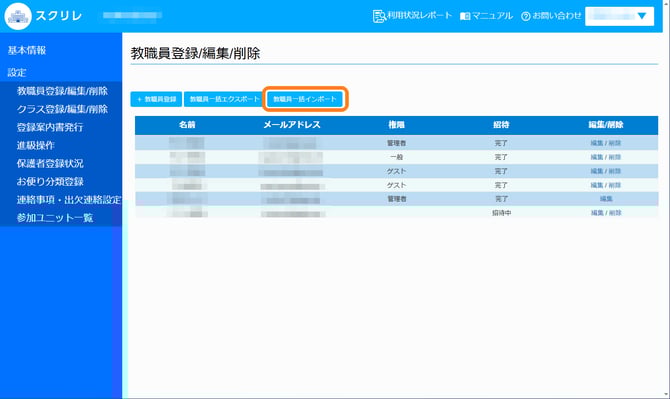This screenshot has height=399, width=670.
Task: Select the 招待中 status cell
Action: coord(501,213)
